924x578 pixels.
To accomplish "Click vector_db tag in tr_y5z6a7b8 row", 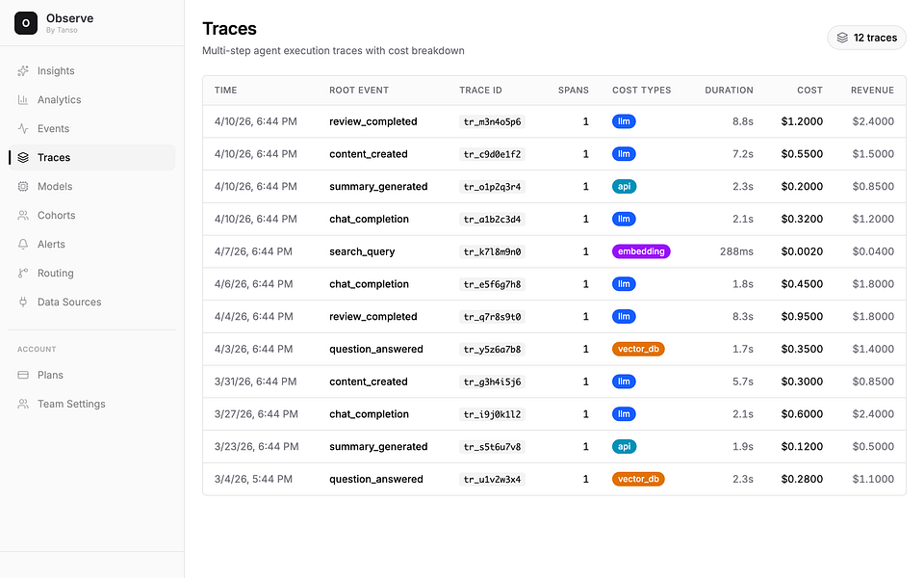I will click(638, 349).
